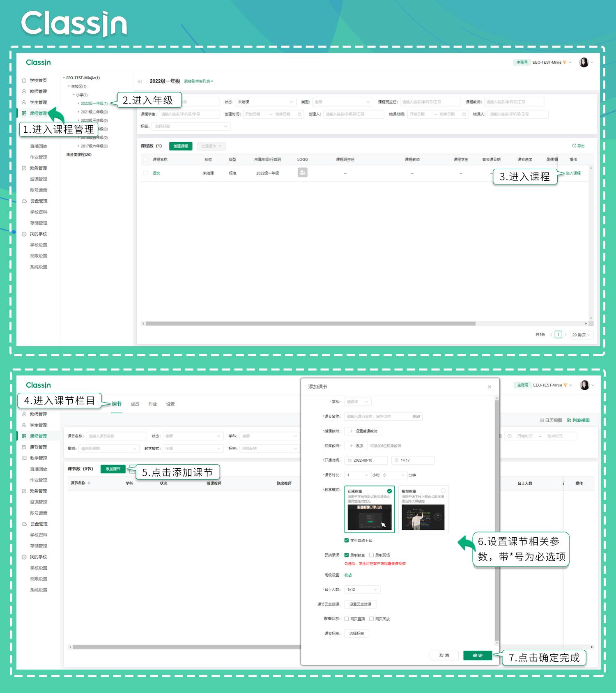Open 课程管理 menu in top screenshot sidebar
The image size is (616, 693).
(x=38, y=113)
